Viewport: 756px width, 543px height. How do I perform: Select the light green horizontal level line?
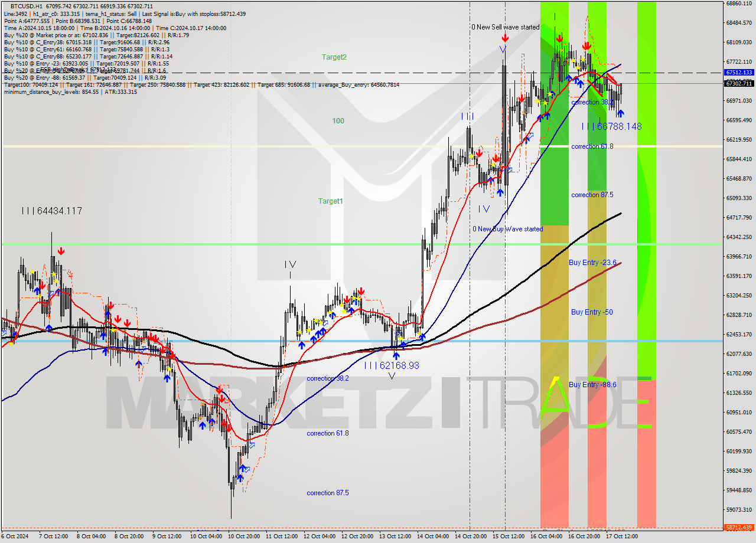[x=361, y=244]
